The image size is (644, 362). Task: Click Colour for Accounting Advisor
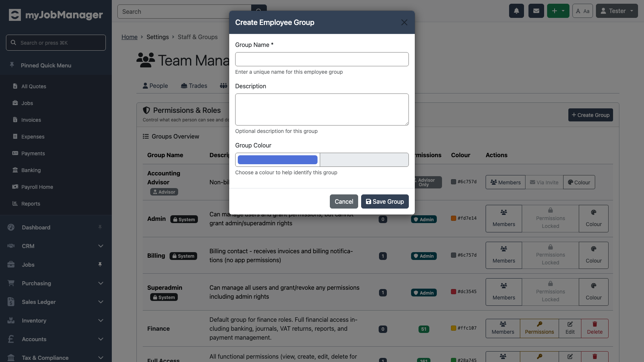coord(579,182)
